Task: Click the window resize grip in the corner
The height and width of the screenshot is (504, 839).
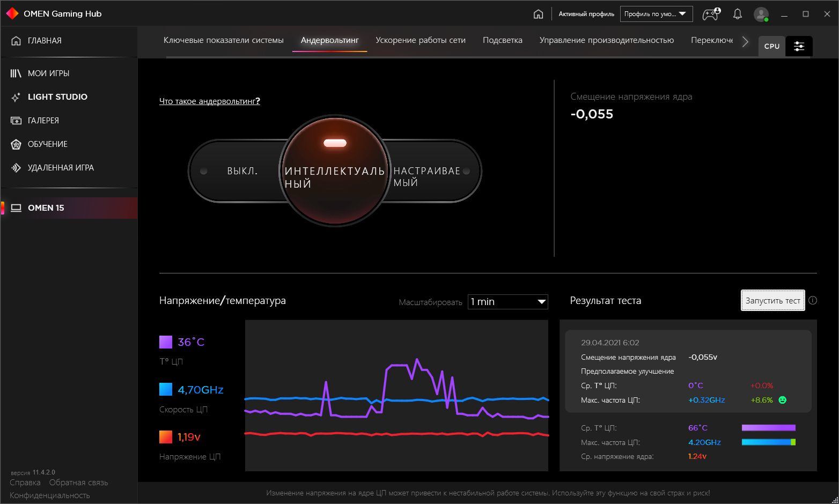Action: point(834,499)
